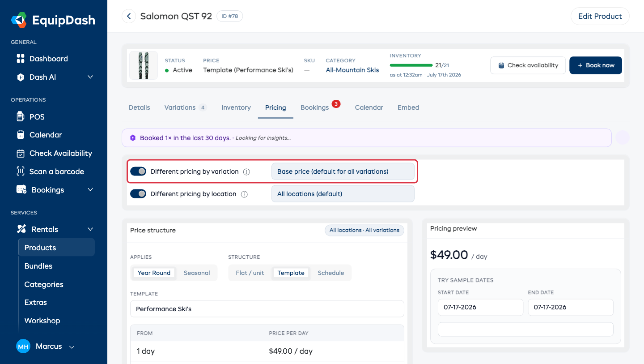
Task: Toggle Different pricing by location switch
Action: click(138, 194)
